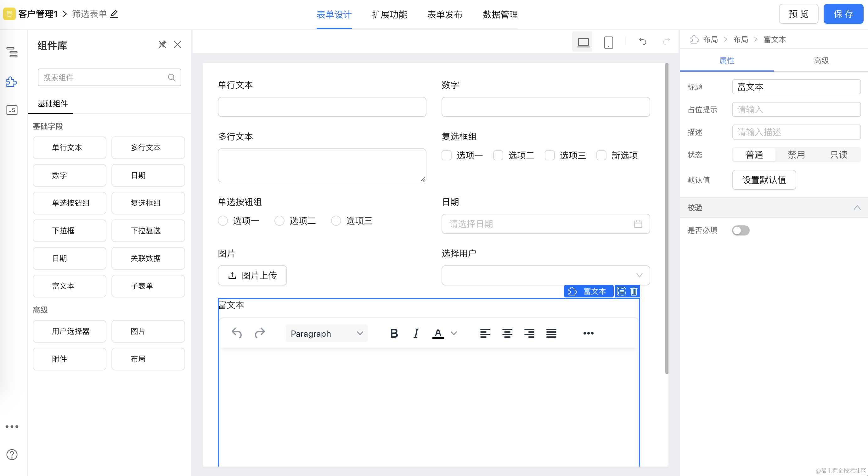Click the 保存 button
Viewport: 868px width, 476px height.
(843, 14)
